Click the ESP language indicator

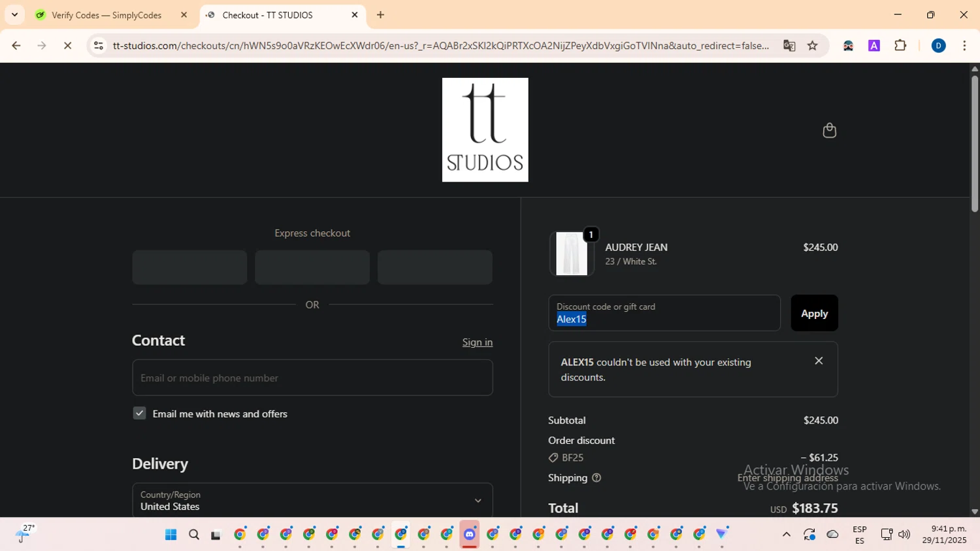pyautogui.click(x=860, y=535)
